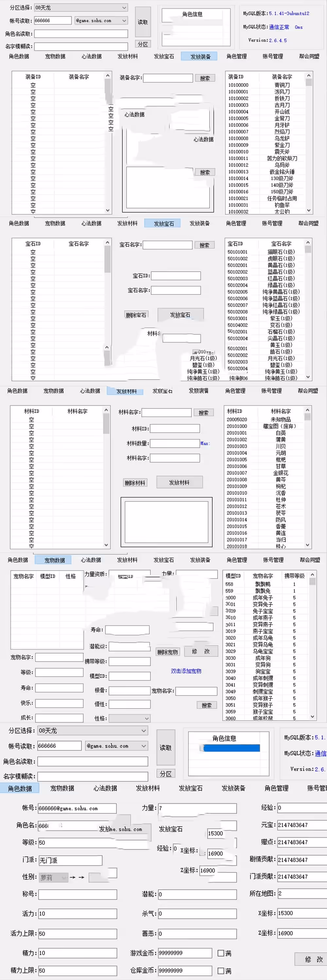
Task: Choose 藏宝图（废弃） in the material list
Action: point(281,426)
